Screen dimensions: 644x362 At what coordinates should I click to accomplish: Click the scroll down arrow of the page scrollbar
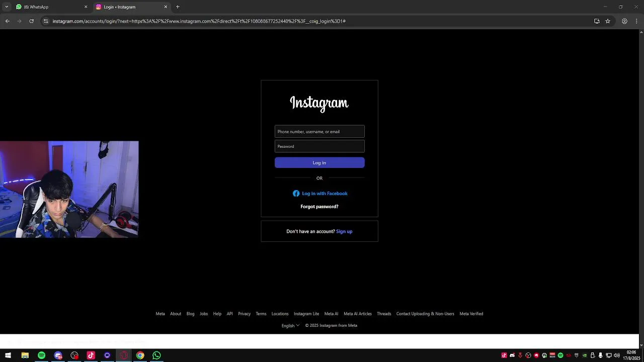pyautogui.click(x=641, y=346)
